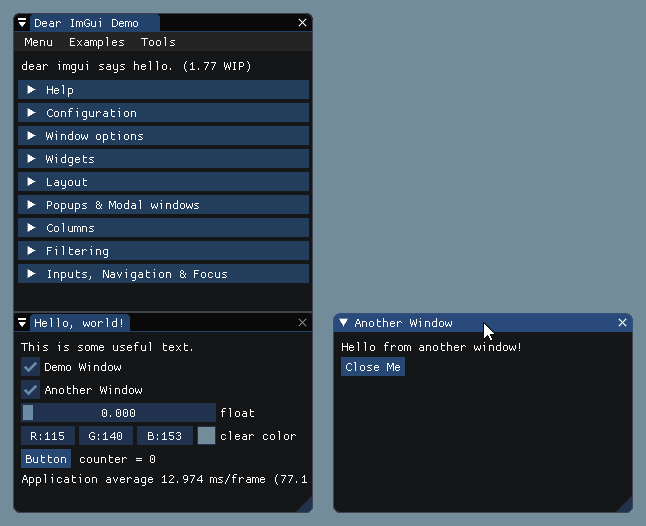Expand the Widgets section
The image size is (646, 526).
pyautogui.click(x=163, y=159)
